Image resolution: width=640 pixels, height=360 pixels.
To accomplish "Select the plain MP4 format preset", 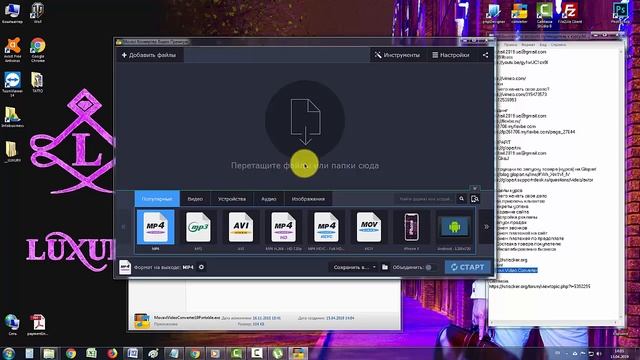I will (156, 230).
